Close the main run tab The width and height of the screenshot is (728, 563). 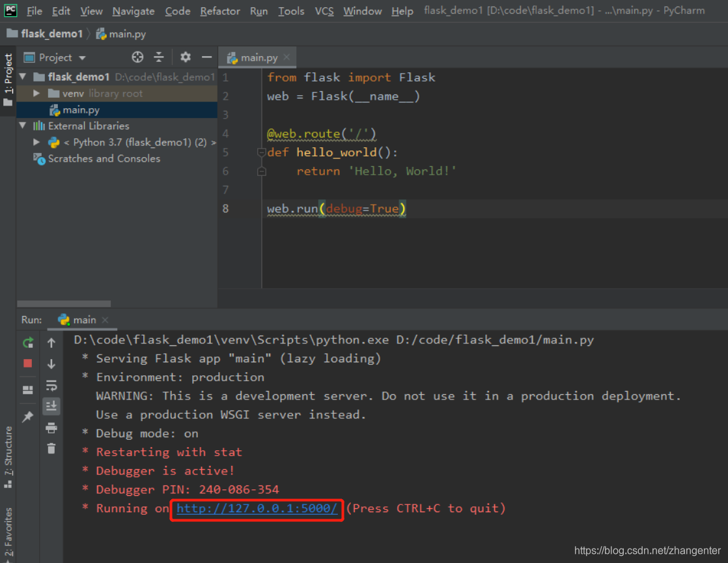tap(105, 319)
